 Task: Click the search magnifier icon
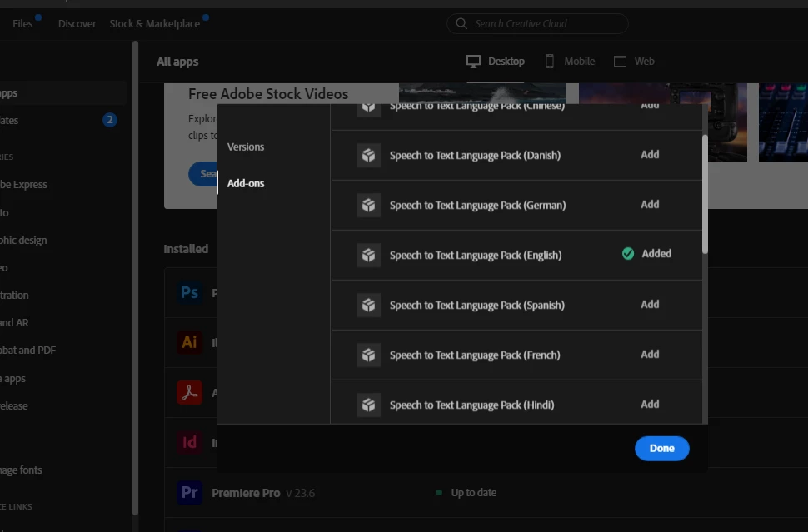(461, 23)
